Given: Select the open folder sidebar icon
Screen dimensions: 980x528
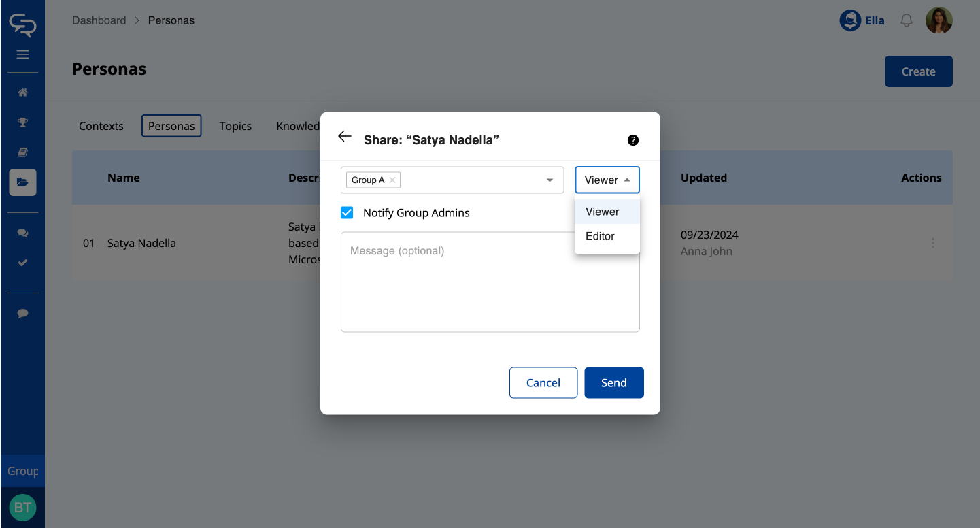Looking at the screenshot, I should pos(22,182).
